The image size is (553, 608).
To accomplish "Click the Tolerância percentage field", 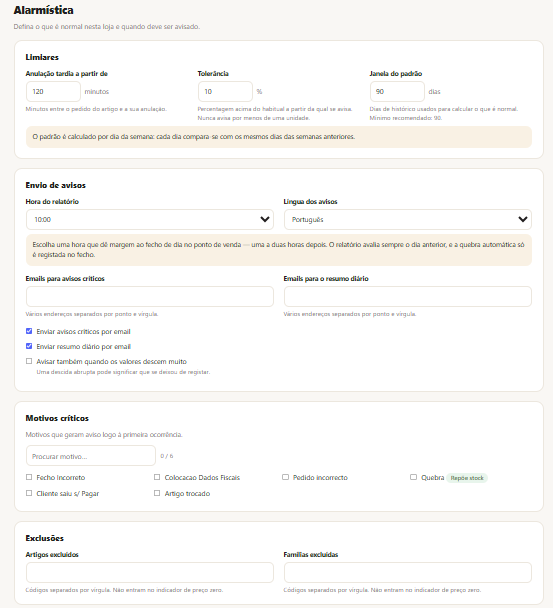I will pyautogui.click(x=225, y=92).
